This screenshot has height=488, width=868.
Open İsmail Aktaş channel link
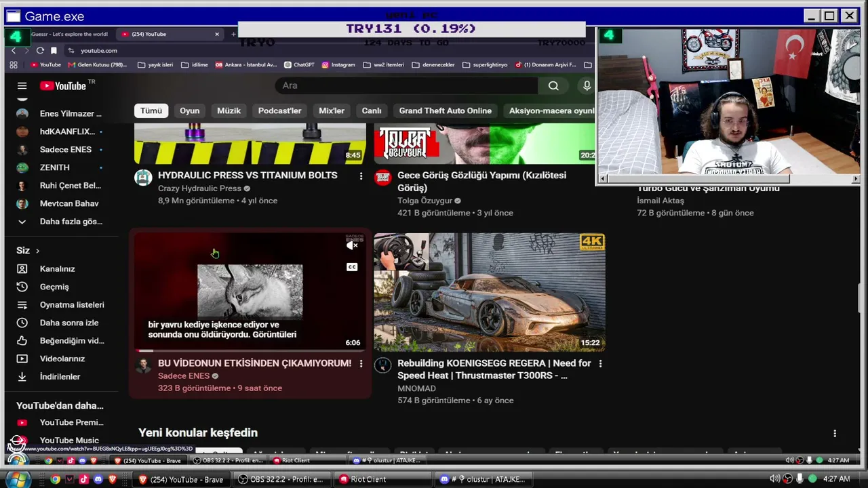660,201
